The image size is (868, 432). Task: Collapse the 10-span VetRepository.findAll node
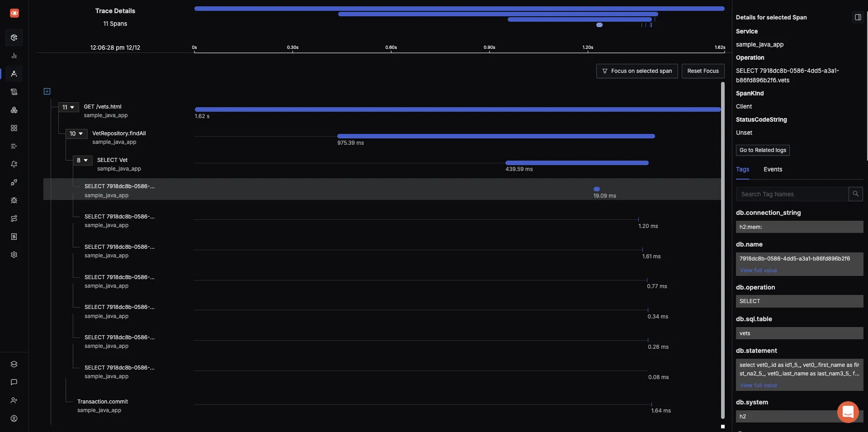pos(76,133)
